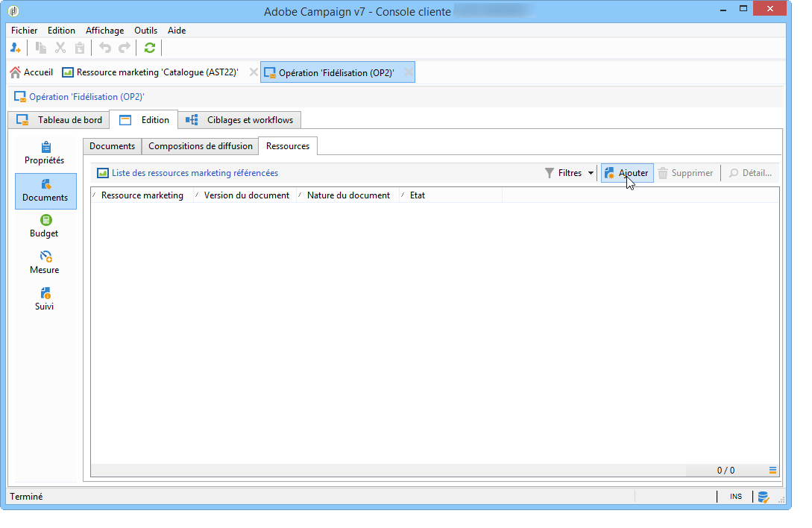Open the Edition menu in menu bar
812x528 pixels.
point(62,31)
